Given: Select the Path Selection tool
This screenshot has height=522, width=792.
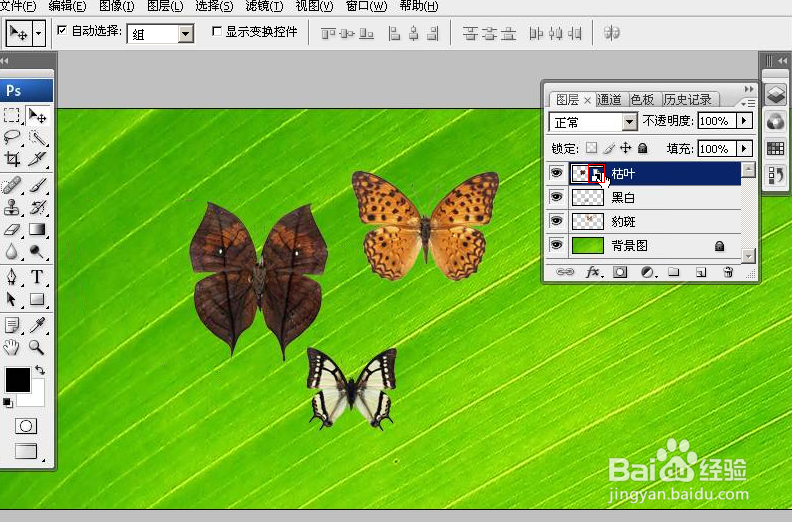Looking at the screenshot, I should coord(12,299).
